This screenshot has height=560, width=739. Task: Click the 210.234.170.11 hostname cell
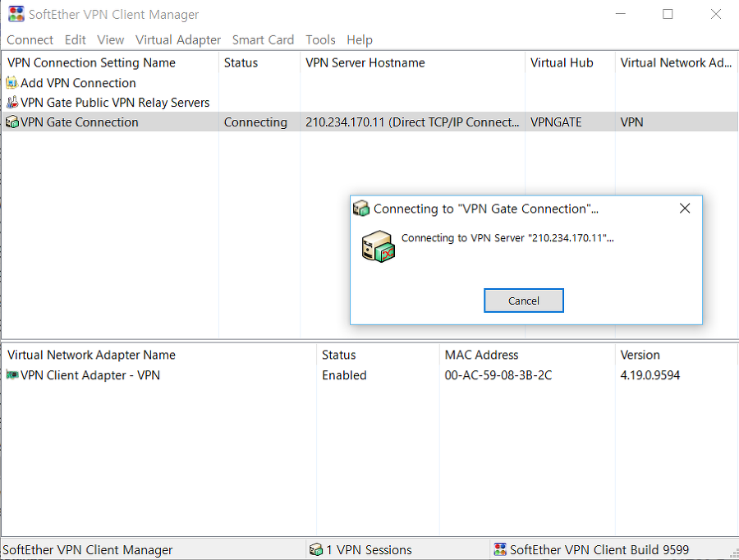click(412, 122)
